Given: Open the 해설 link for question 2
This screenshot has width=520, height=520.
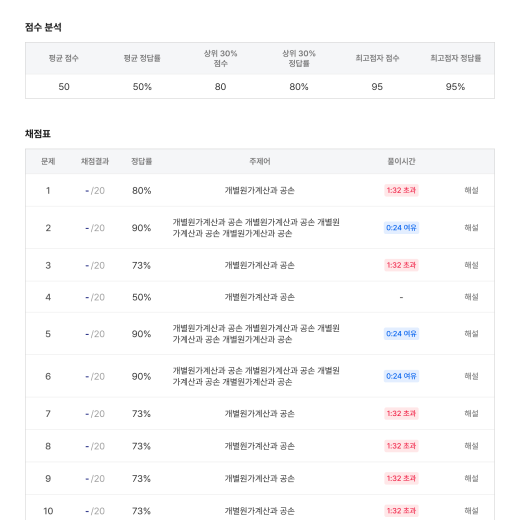Looking at the screenshot, I should click(x=471, y=228).
